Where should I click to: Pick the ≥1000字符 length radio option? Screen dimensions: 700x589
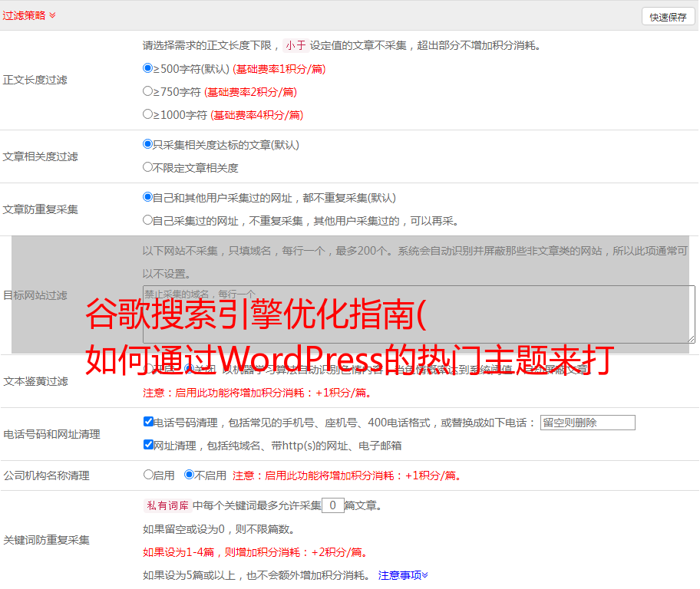coord(147,114)
